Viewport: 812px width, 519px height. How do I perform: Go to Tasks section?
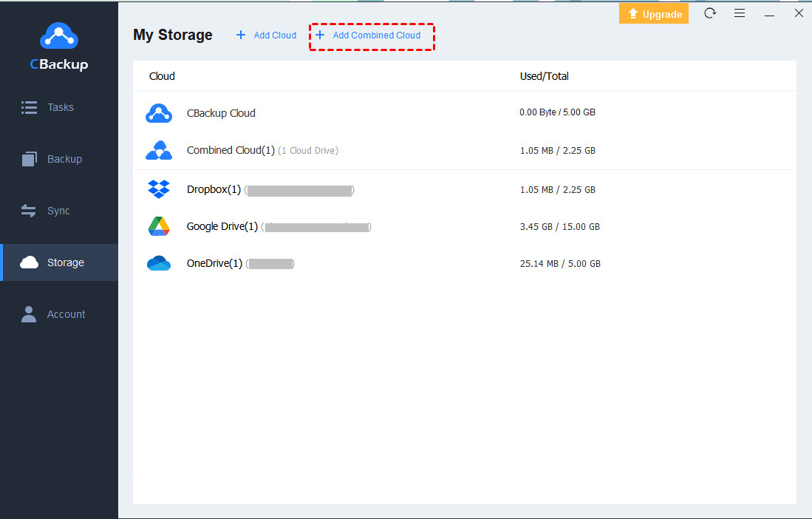click(61, 107)
